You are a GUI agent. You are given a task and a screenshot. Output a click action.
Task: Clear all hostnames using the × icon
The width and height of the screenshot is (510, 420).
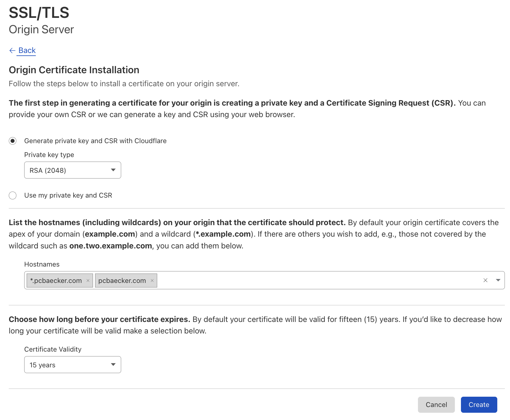[x=485, y=280]
